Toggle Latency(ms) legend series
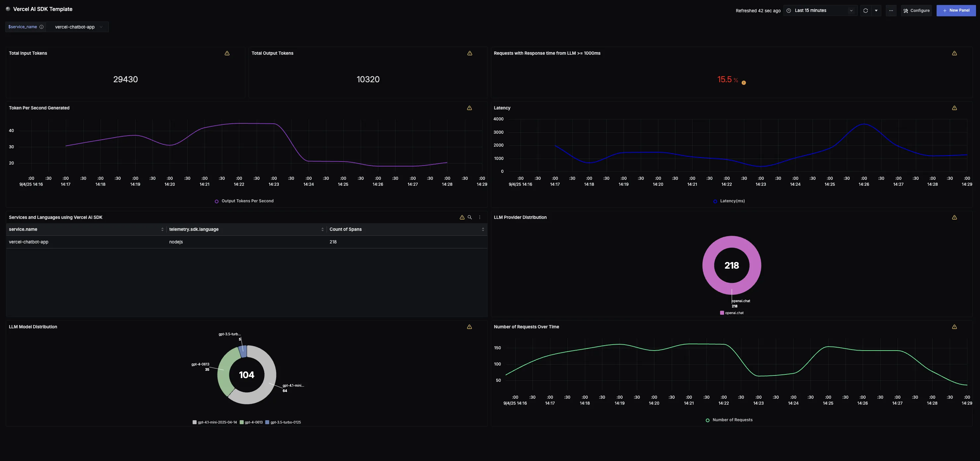The image size is (980, 461). click(x=729, y=201)
